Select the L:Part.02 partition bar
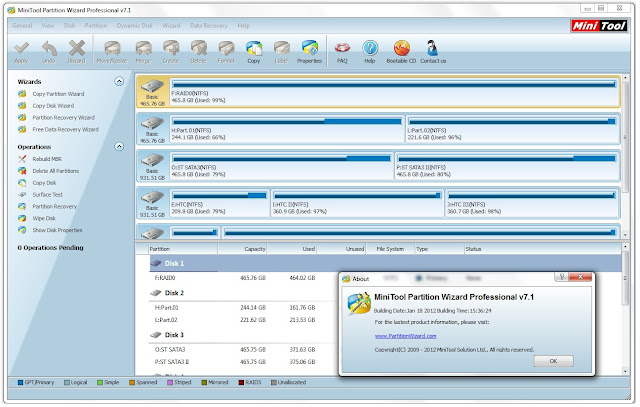Image resolution: width=640 pixels, height=407 pixels. pyautogui.click(x=512, y=129)
